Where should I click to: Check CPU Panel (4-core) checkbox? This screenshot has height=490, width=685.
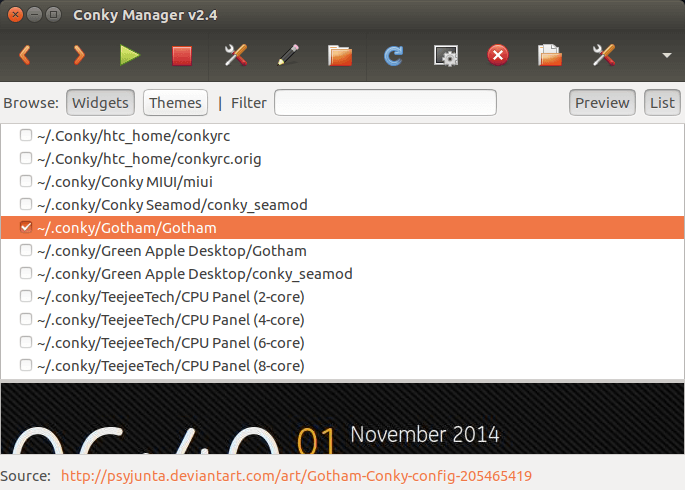click(x=26, y=320)
